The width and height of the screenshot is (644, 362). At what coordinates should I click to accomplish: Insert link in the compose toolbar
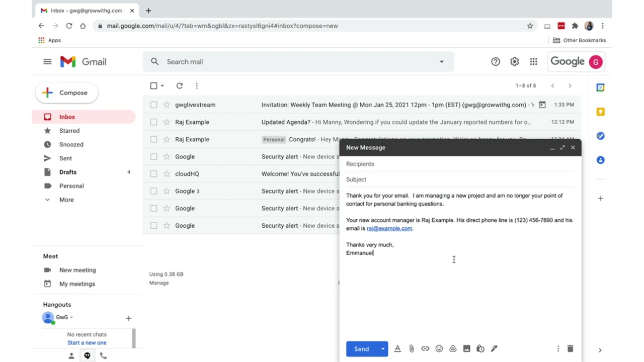425,348
